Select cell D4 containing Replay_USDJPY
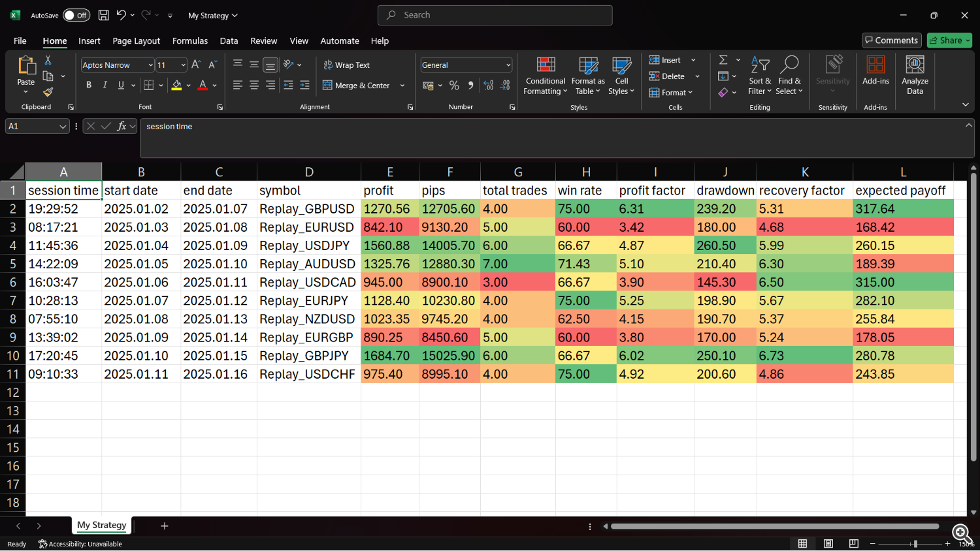The image size is (980, 551). tap(308, 245)
